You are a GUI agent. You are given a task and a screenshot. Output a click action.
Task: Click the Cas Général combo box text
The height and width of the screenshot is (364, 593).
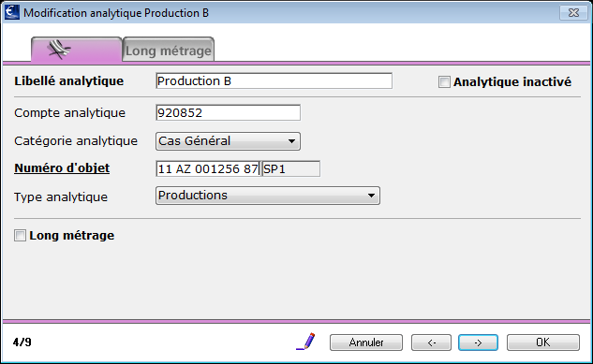coord(195,141)
